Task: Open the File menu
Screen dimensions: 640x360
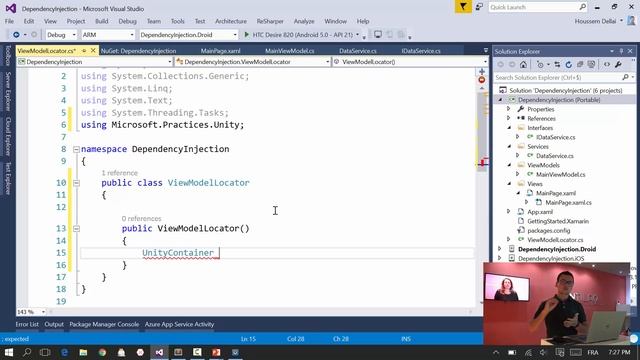Action: tap(9, 21)
